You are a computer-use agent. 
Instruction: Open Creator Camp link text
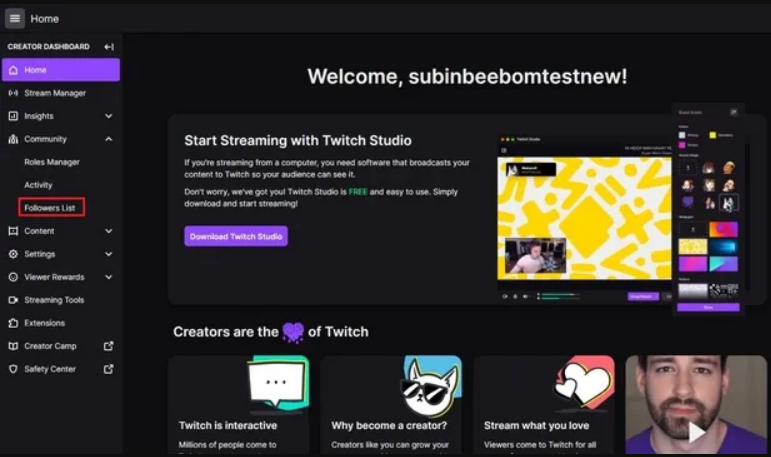50,346
